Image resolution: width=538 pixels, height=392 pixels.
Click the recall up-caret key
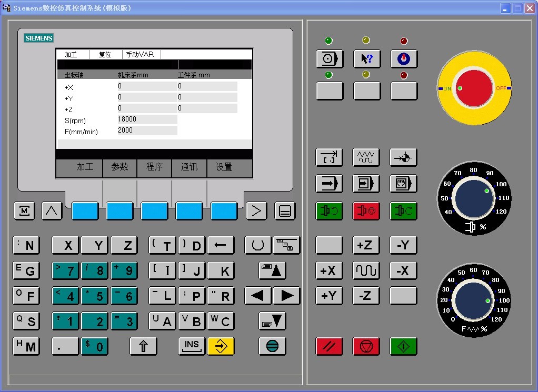52,210
